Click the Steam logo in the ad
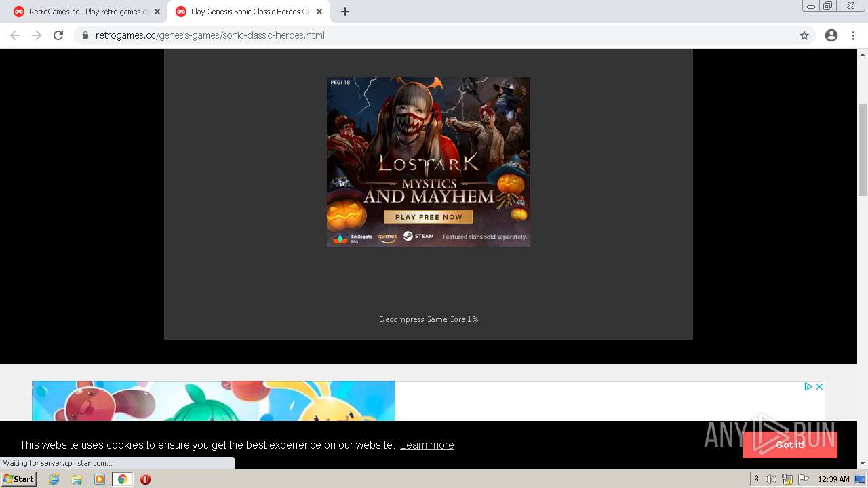This screenshot has width=868, height=488. [418, 236]
